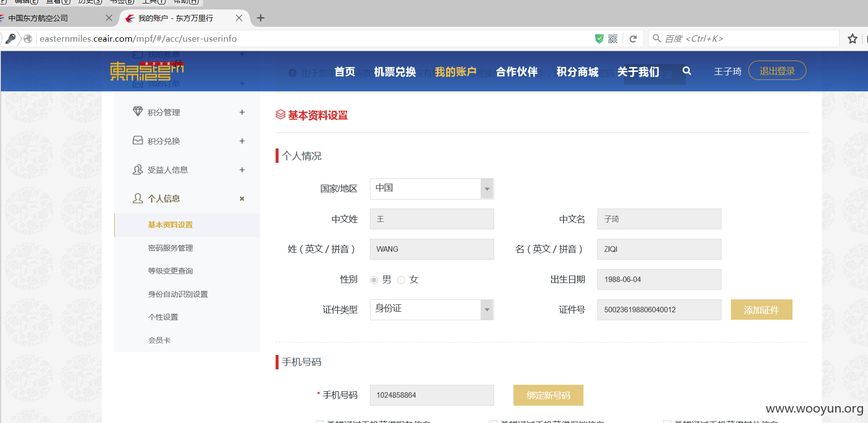Viewport: 868px width, 423px height.
Task: Click the green shield security icon
Action: [599, 39]
